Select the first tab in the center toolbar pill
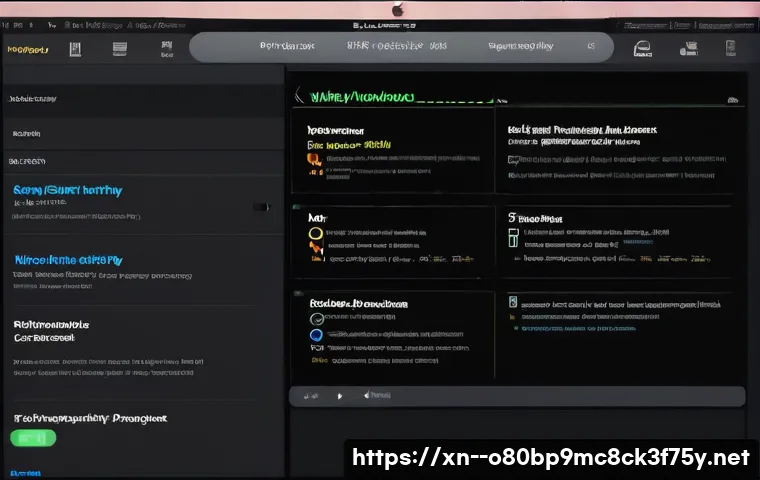This screenshot has width=760, height=480. pyautogui.click(x=286, y=46)
